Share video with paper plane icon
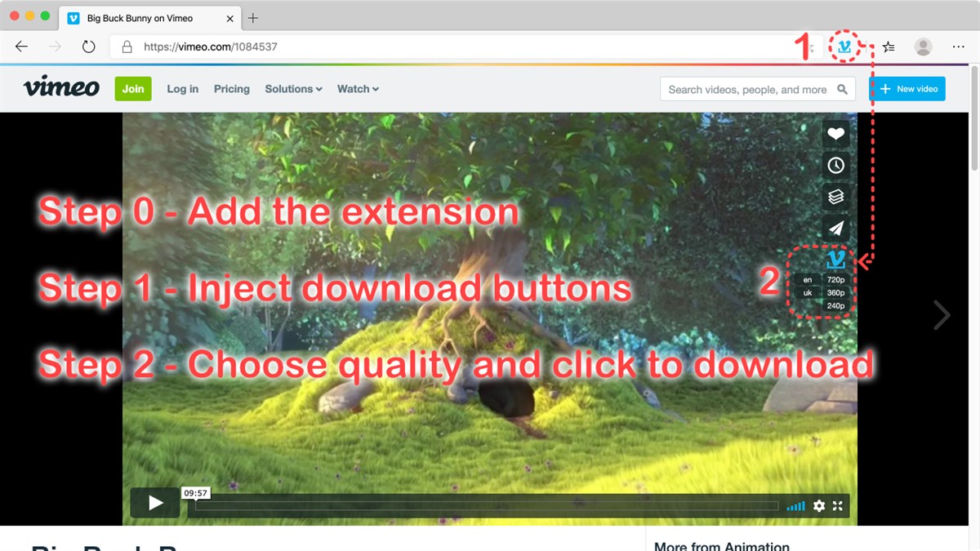The width and height of the screenshot is (980, 551). pyautogui.click(x=835, y=229)
